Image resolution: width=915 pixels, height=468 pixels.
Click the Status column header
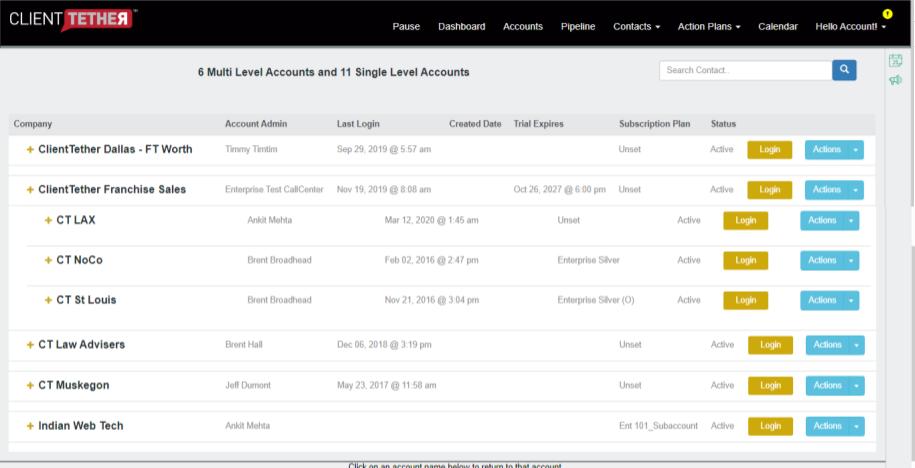pos(723,124)
